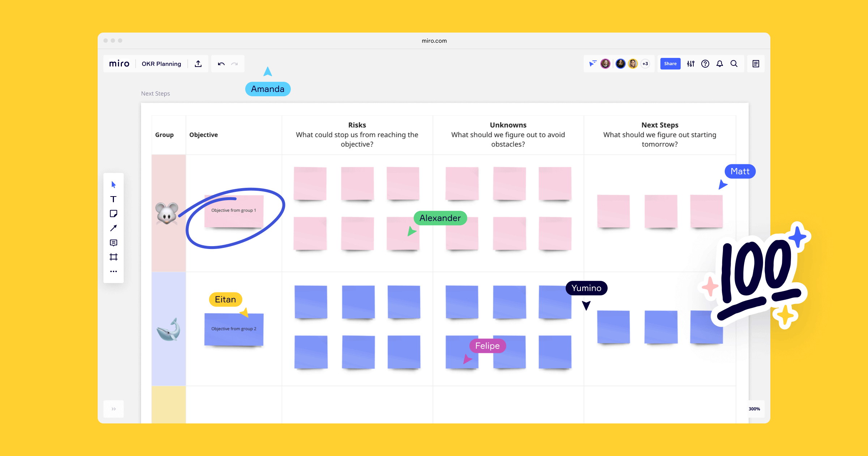Select the cursor selection tool
The height and width of the screenshot is (456, 868).
(x=114, y=185)
